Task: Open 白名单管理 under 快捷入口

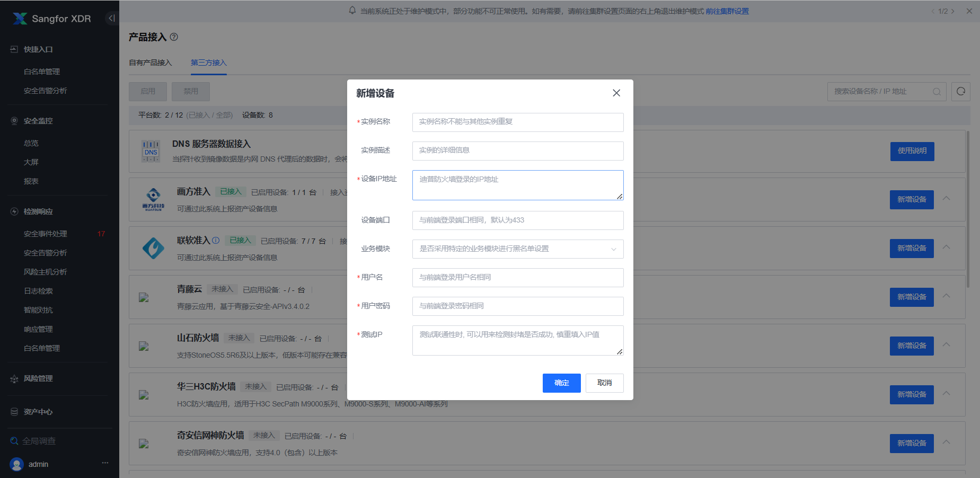Action: click(x=42, y=72)
